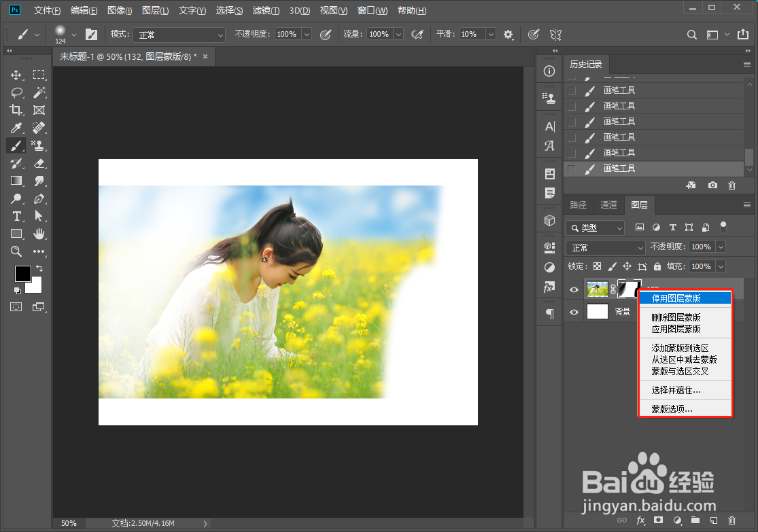
Task: Toggle visibility of the masked image layer
Action: coord(574,290)
